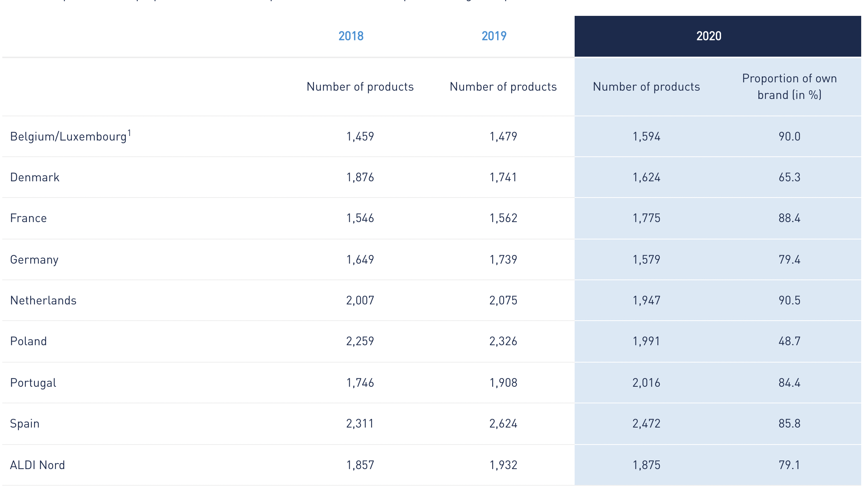
Task: Select the 2019 year column header
Action: coord(494,36)
